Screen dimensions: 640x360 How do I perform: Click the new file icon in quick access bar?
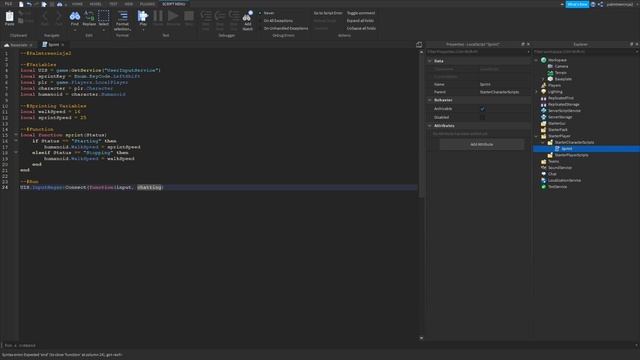21,4
